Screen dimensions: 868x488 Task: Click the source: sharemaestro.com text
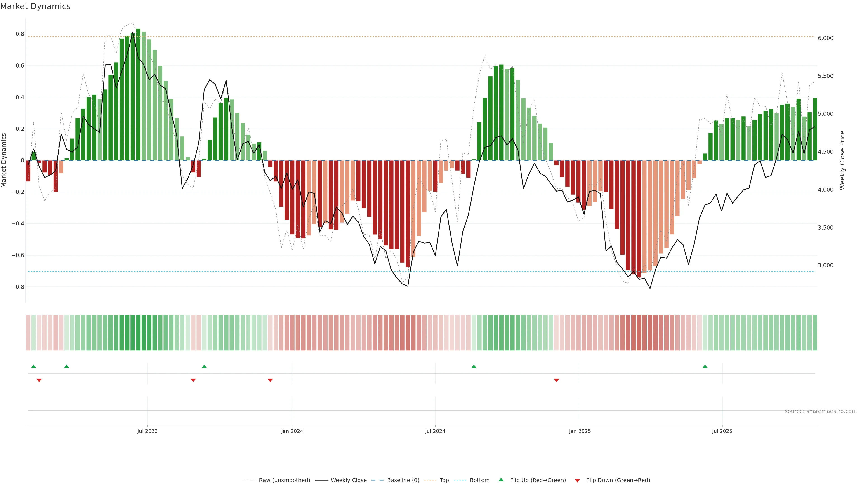pos(821,411)
